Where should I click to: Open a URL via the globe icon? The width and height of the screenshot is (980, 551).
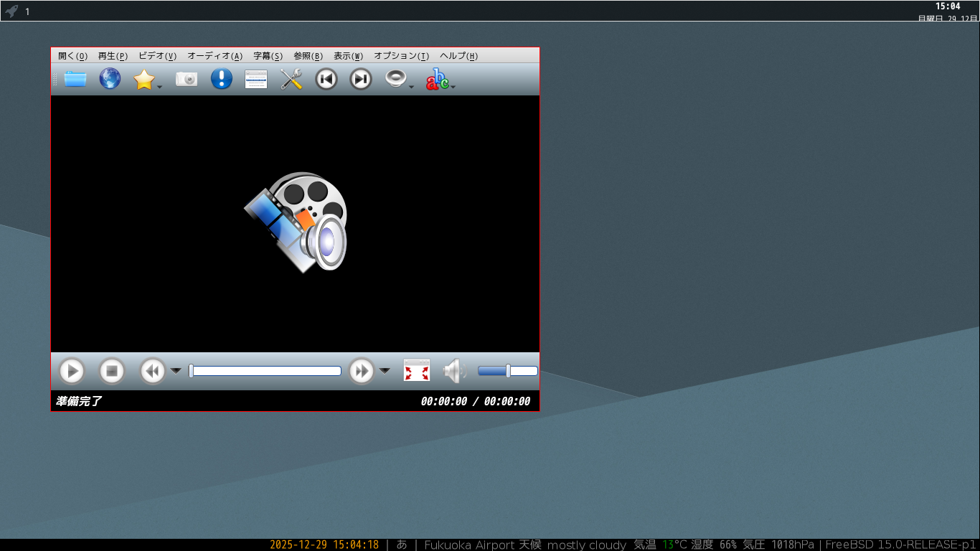110,79
